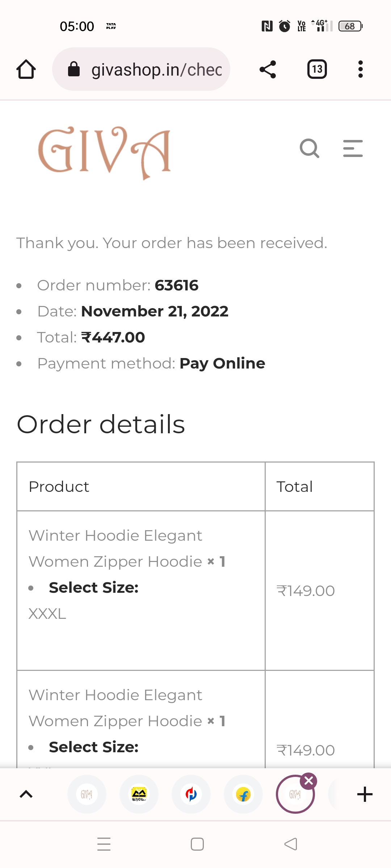Open the GIVA hamburger menu

tap(353, 148)
